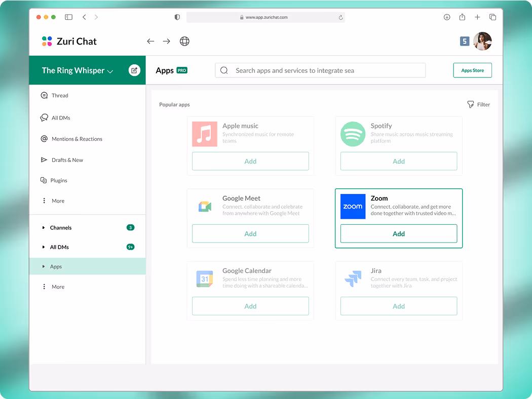Click the Apps Store button
532x399 pixels.
coord(472,70)
